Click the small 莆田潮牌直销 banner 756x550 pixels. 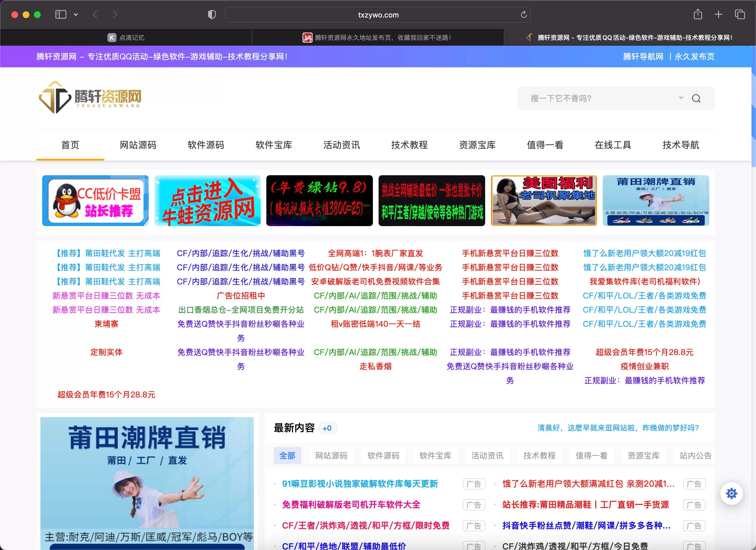pyautogui.click(x=656, y=201)
